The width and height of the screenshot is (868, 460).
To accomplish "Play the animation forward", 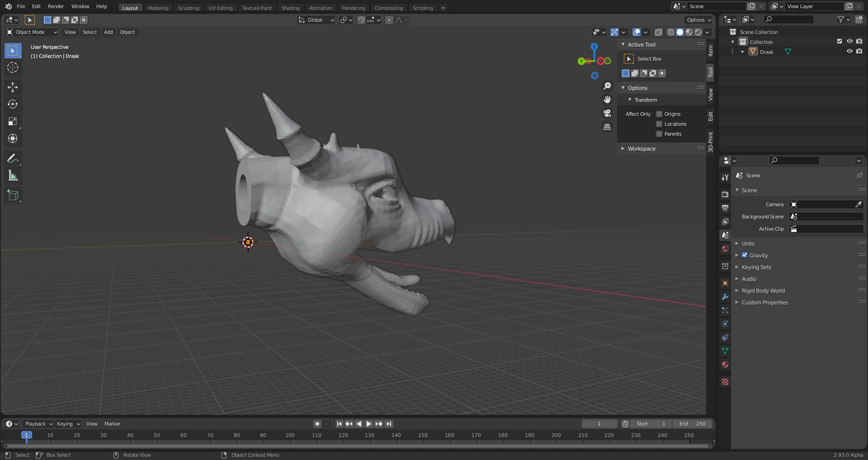I will pos(369,423).
